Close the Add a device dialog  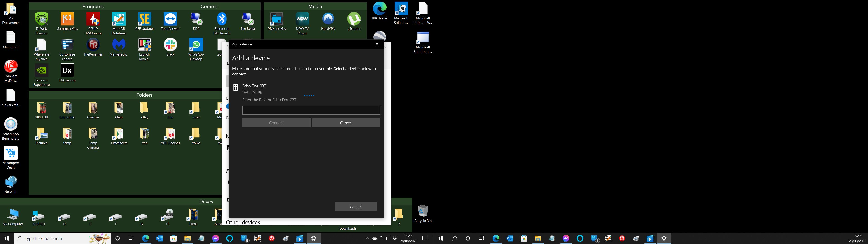point(377,44)
